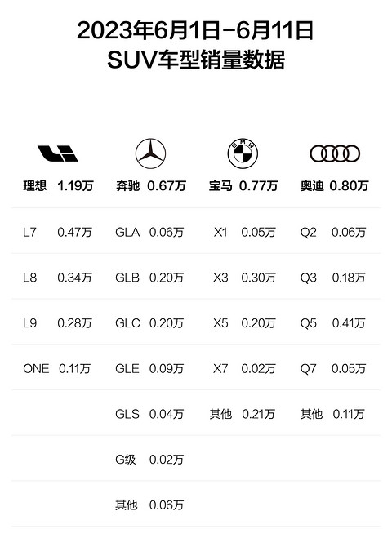Click the X3 0.30万 entry
Viewport: 392px width, 538px height.
[x=244, y=278]
